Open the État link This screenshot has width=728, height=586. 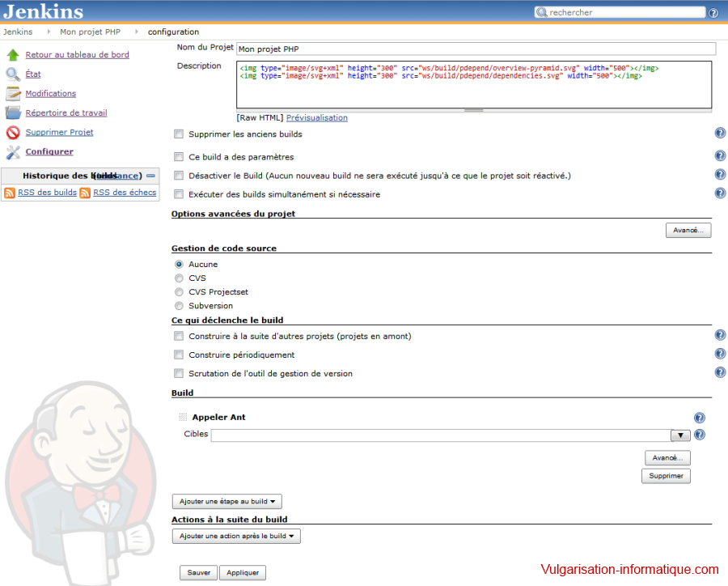pos(33,74)
